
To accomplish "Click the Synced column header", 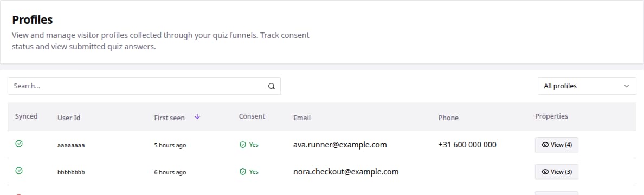I will [x=26, y=116].
